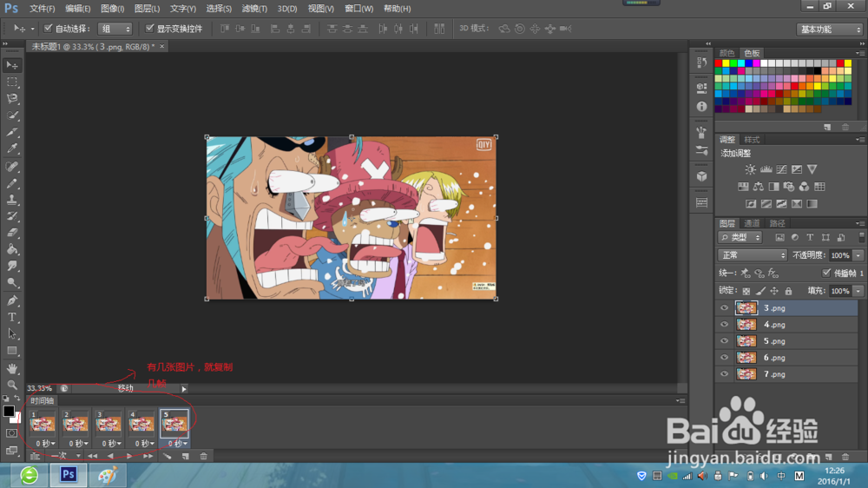Play the timeline animation
868x488 pixels.
129,456
